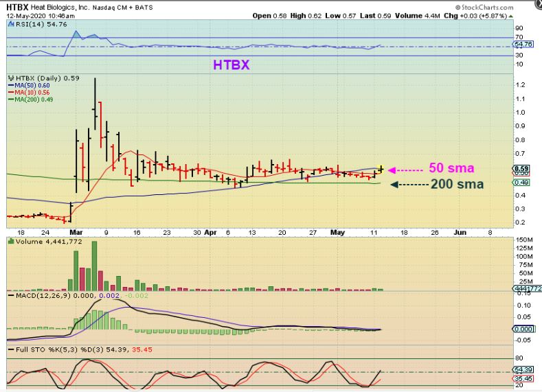
Task: Click the 150M volume axis label
Action: [x=524, y=240]
